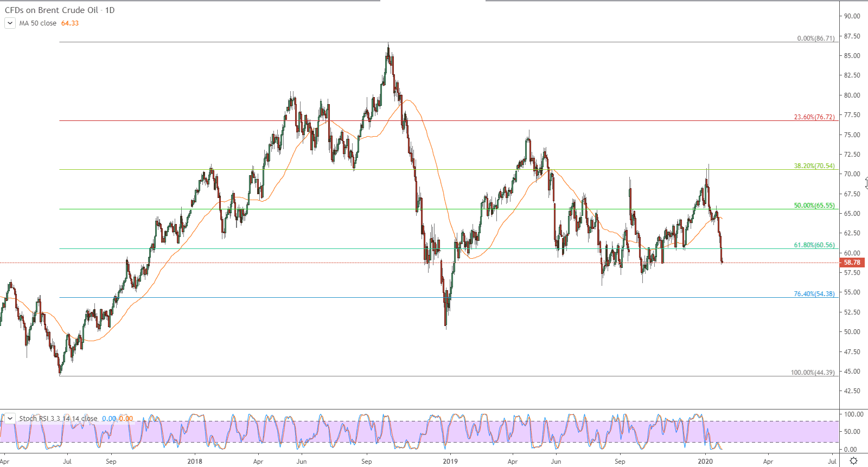The height and width of the screenshot is (467, 868).
Task: Click the 90.00 price axis label
Action: click(x=852, y=16)
